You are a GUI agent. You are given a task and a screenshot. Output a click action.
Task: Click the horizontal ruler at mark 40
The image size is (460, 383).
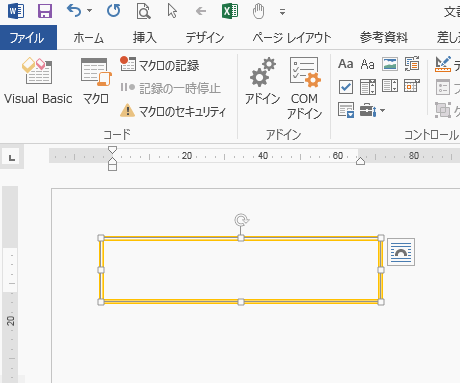(x=263, y=156)
